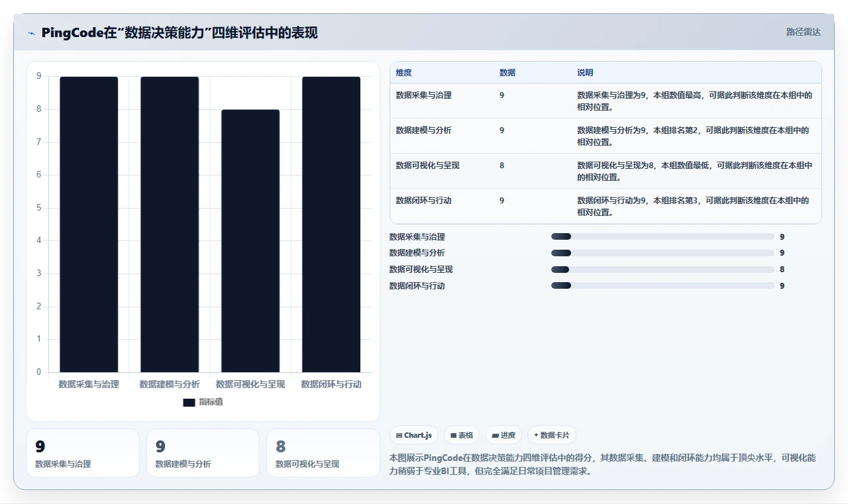
Task: Click the 数据闭环与行动 progress bar
Action: click(x=662, y=285)
